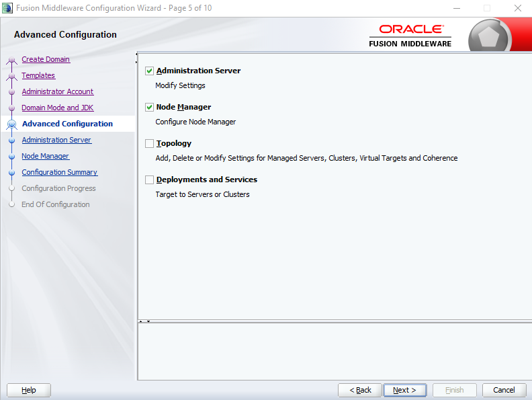532x400 pixels.
Task: Click the pentagon Fusion Middleware emblem
Action: click(x=488, y=37)
